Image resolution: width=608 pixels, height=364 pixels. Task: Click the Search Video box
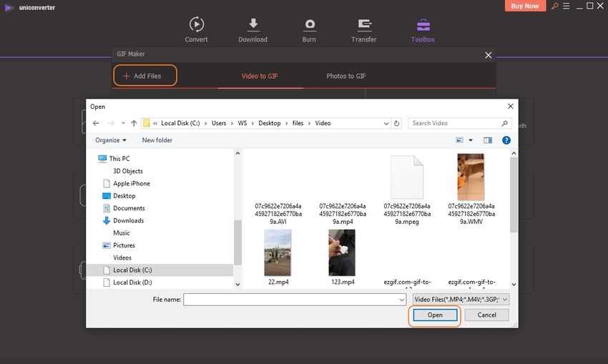pyautogui.click(x=455, y=123)
